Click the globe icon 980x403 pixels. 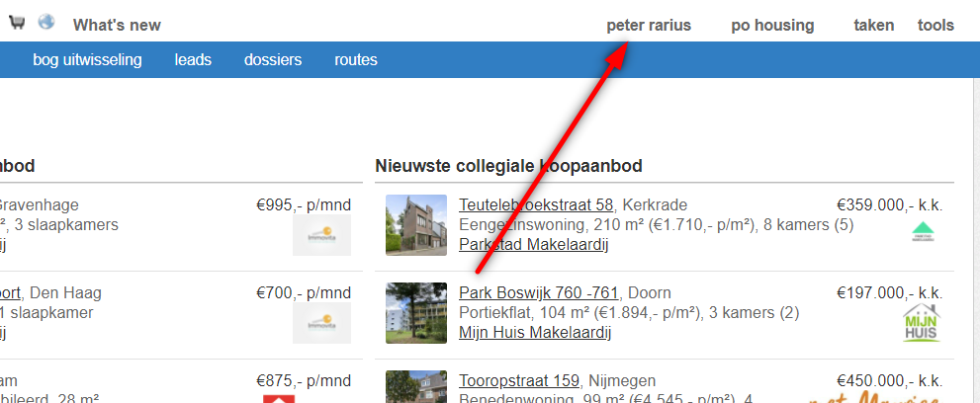coord(46,22)
